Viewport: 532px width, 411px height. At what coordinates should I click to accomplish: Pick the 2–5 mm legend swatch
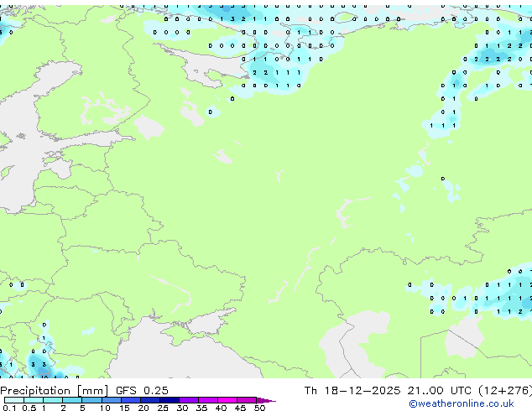72,400
